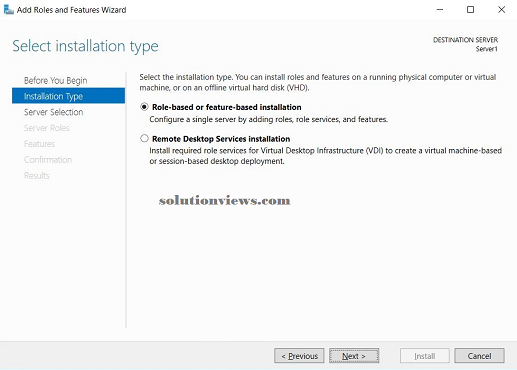The image size is (517, 370).
Task: Select Role-based or feature-based installation radio
Action: pyautogui.click(x=144, y=107)
